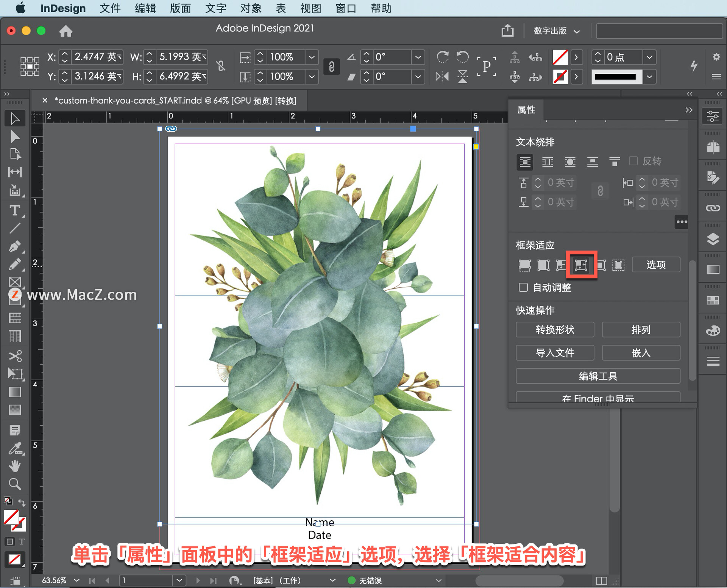Screen dimensions: 727x588
Task: Click the fill color swatch in control bar
Action: (x=560, y=57)
